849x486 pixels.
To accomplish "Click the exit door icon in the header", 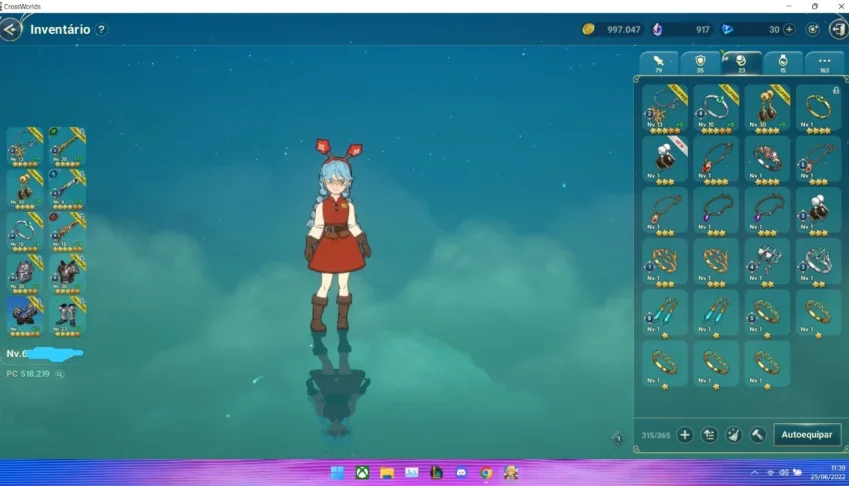I will tap(838, 29).
